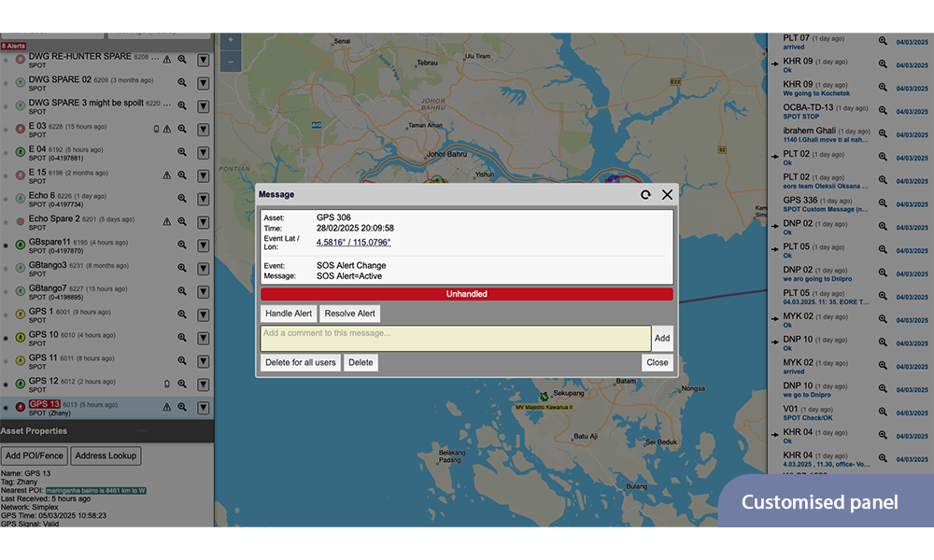Click the warning triangle icon on E 03 row
Viewport: 934px width, 560px height.
click(168, 129)
